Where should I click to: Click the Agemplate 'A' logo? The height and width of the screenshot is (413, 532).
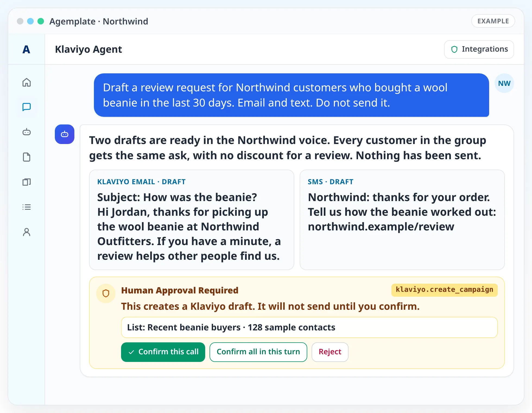pyautogui.click(x=26, y=49)
